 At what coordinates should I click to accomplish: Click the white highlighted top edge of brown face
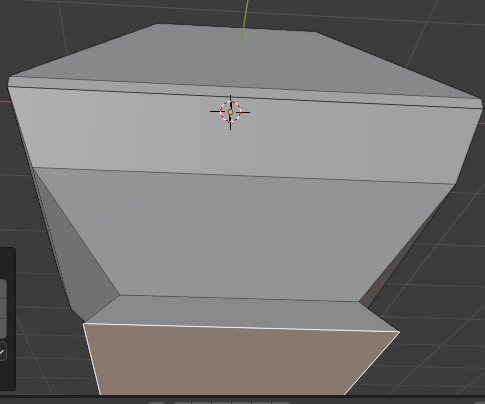point(241,327)
